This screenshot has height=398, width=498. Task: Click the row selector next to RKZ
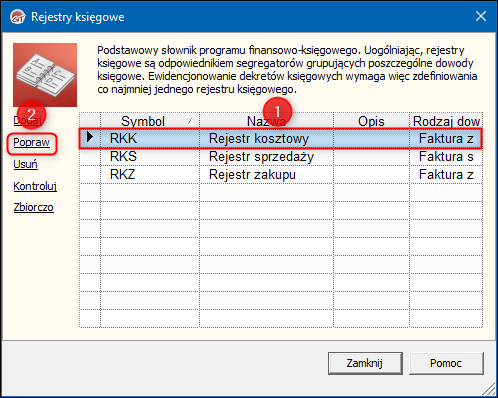coord(90,174)
